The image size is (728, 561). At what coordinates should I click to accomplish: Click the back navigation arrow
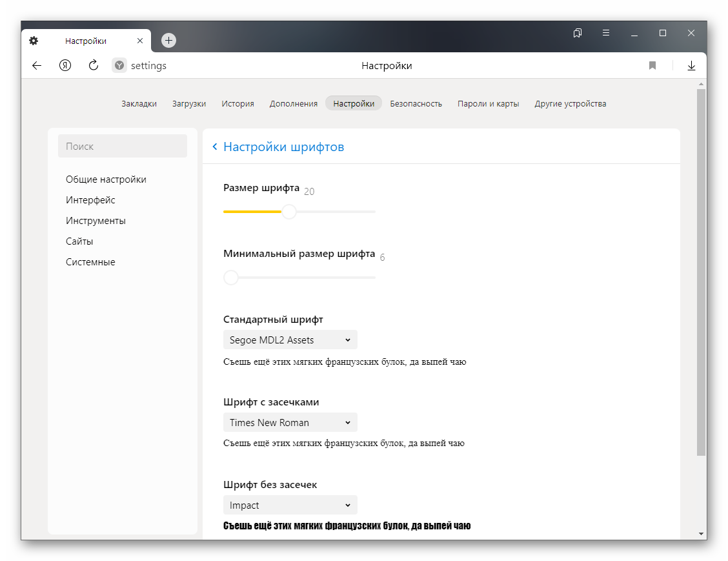pyautogui.click(x=37, y=65)
